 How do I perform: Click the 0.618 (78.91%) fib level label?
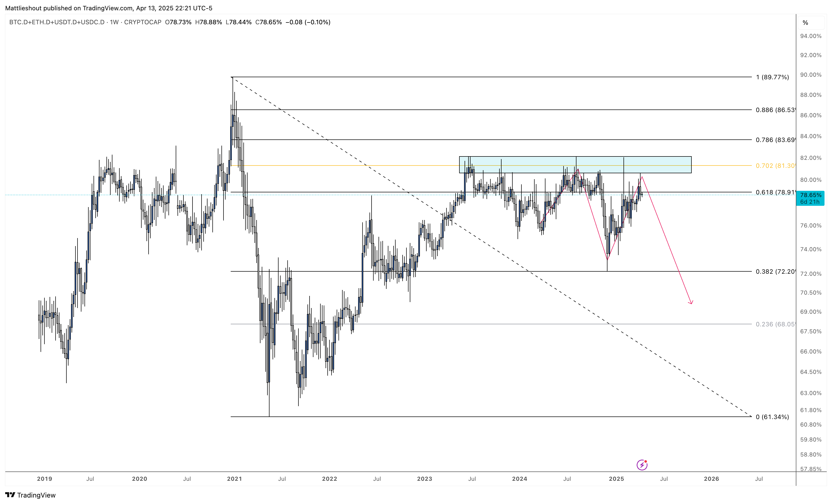775,192
